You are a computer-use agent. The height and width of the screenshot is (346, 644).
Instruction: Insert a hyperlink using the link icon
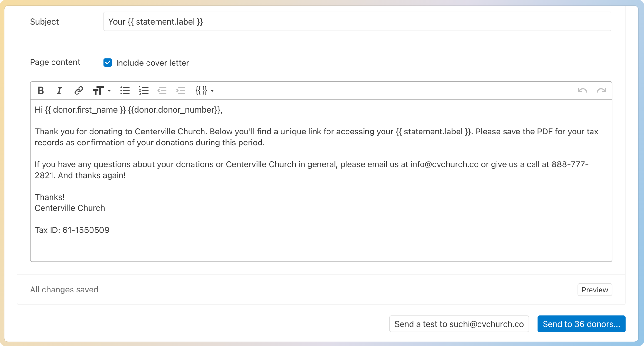coord(79,91)
